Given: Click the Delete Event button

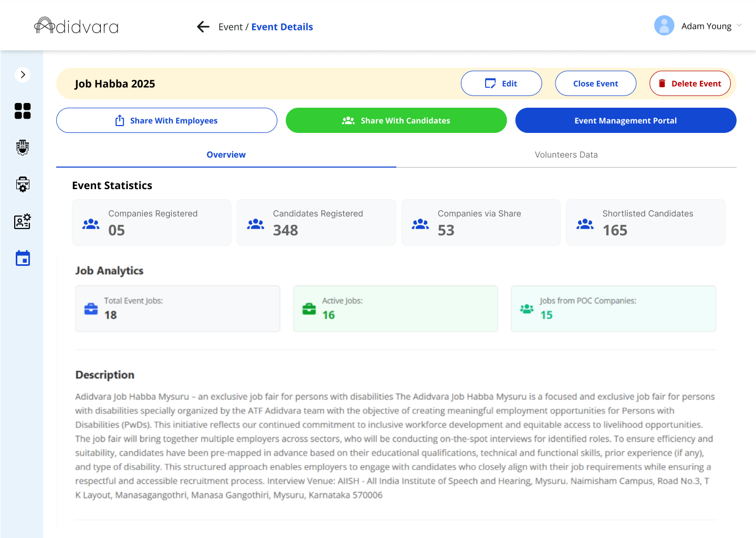Looking at the screenshot, I should click(690, 84).
